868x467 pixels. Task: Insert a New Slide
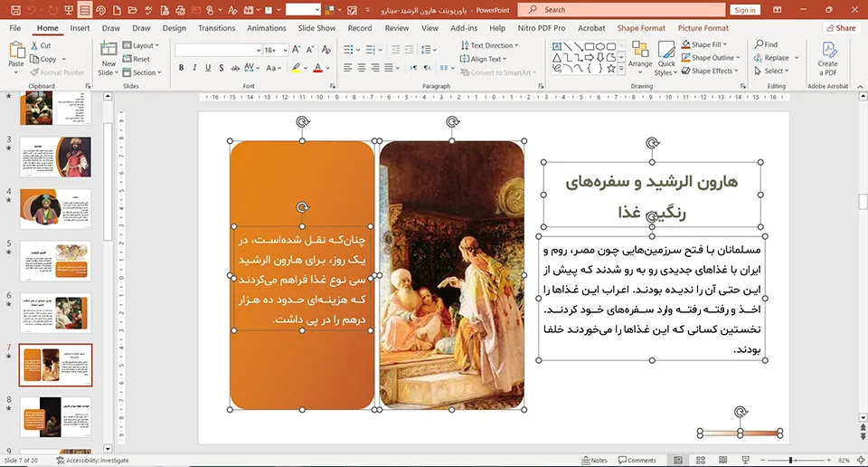point(108,59)
